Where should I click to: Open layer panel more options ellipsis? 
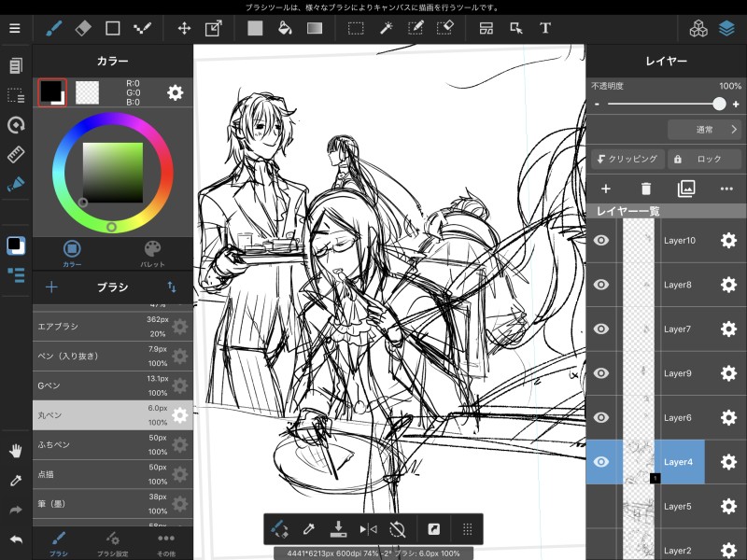(726, 189)
